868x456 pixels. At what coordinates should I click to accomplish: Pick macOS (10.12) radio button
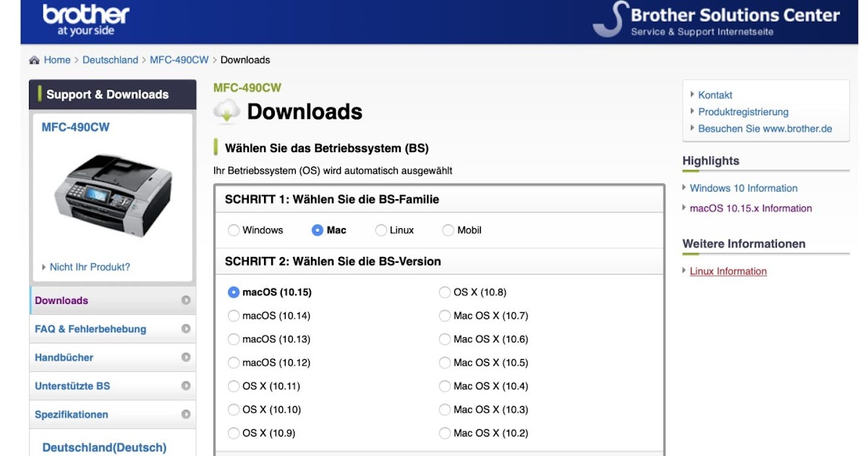(234, 363)
